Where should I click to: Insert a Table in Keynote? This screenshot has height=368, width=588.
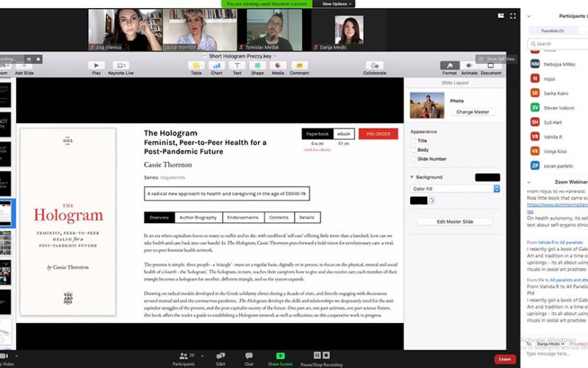pyautogui.click(x=196, y=66)
